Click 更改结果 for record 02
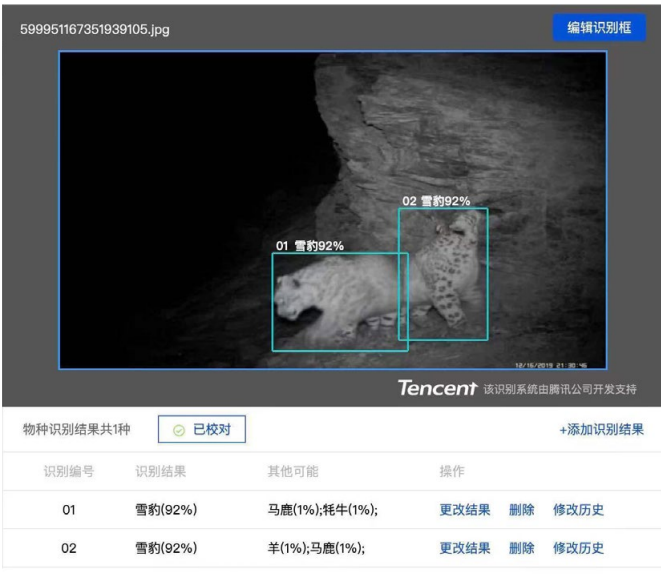 pos(465,548)
